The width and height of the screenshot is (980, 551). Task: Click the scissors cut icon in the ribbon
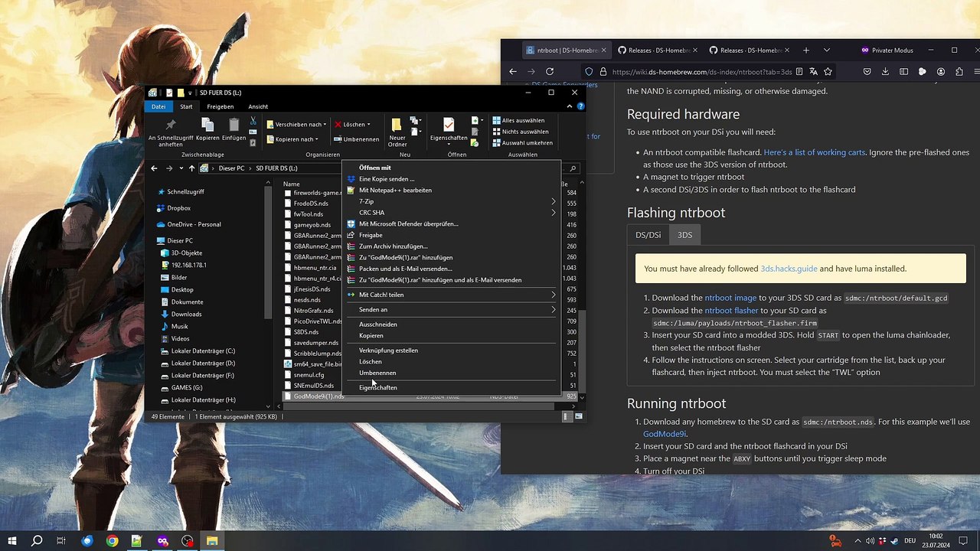pyautogui.click(x=253, y=121)
